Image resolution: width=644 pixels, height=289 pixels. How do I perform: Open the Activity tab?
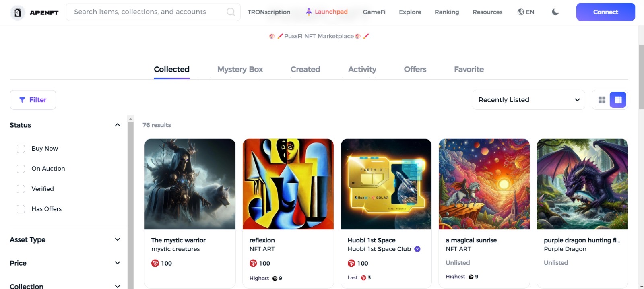point(362,70)
